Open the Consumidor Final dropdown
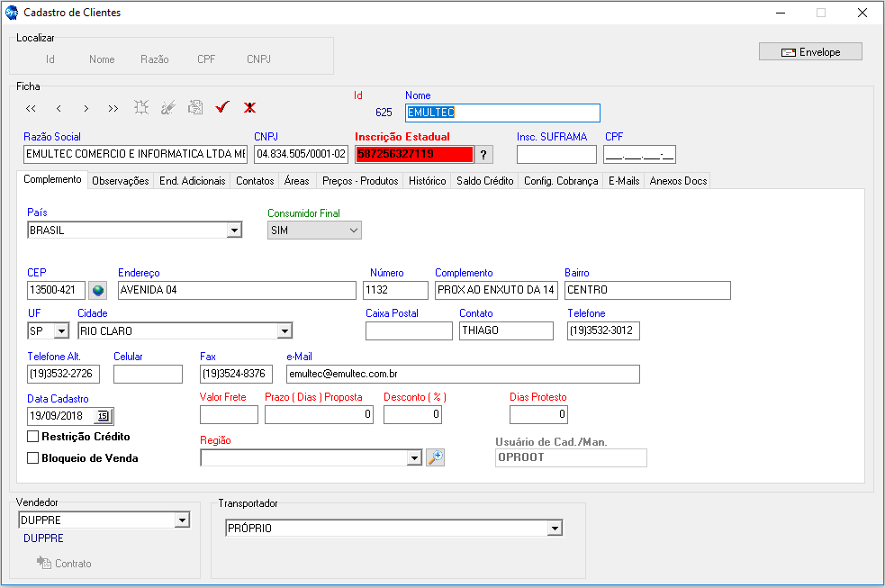The image size is (885, 588). coord(352,231)
